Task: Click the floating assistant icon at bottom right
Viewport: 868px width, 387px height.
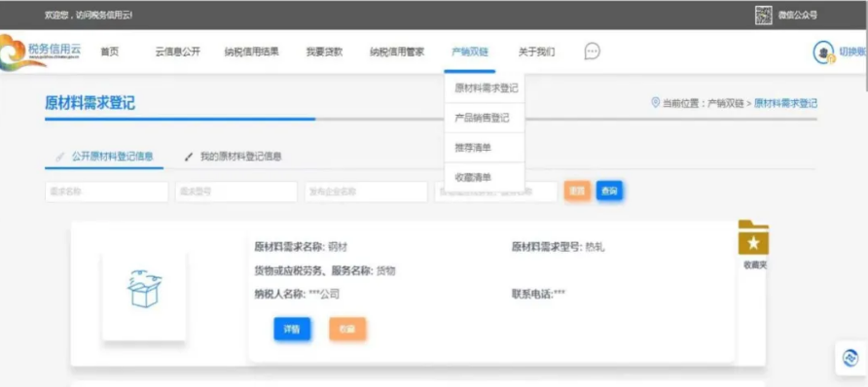Action: (x=850, y=358)
